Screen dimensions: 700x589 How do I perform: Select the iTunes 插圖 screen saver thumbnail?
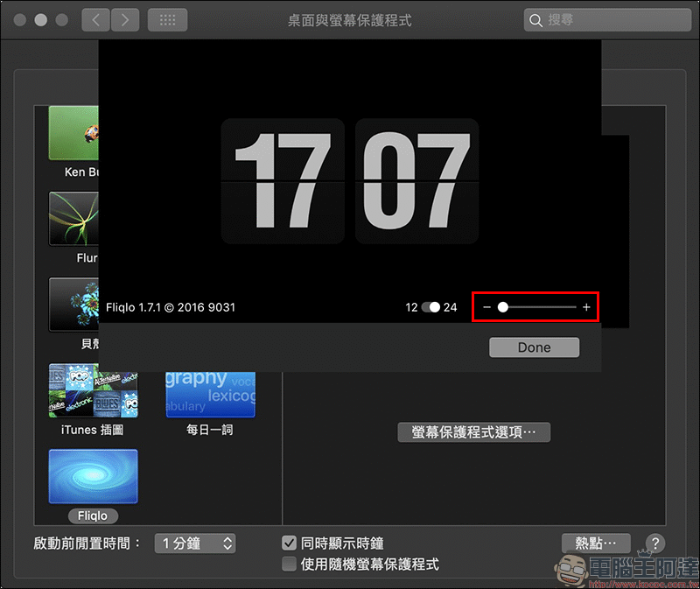tap(93, 390)
